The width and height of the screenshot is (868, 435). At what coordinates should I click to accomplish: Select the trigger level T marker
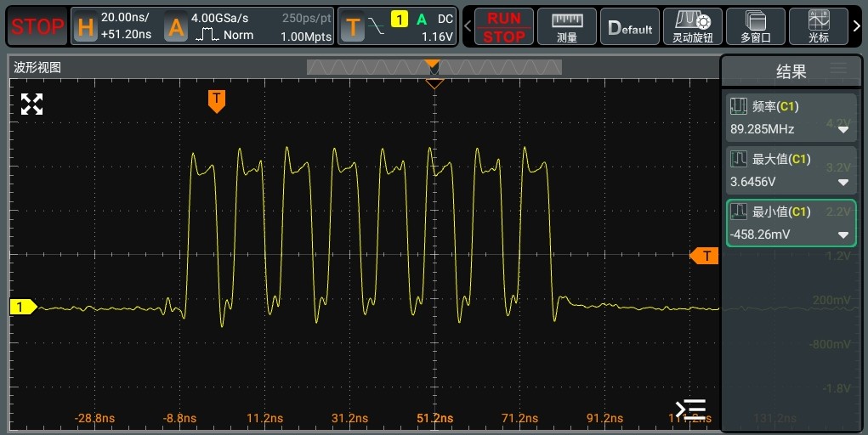pos(704,256)
